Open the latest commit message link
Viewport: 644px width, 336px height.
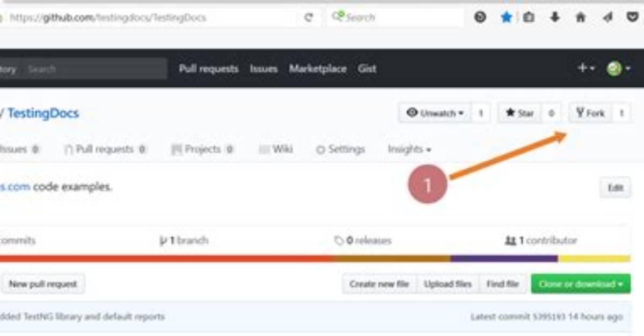click(x=82, y=317)
